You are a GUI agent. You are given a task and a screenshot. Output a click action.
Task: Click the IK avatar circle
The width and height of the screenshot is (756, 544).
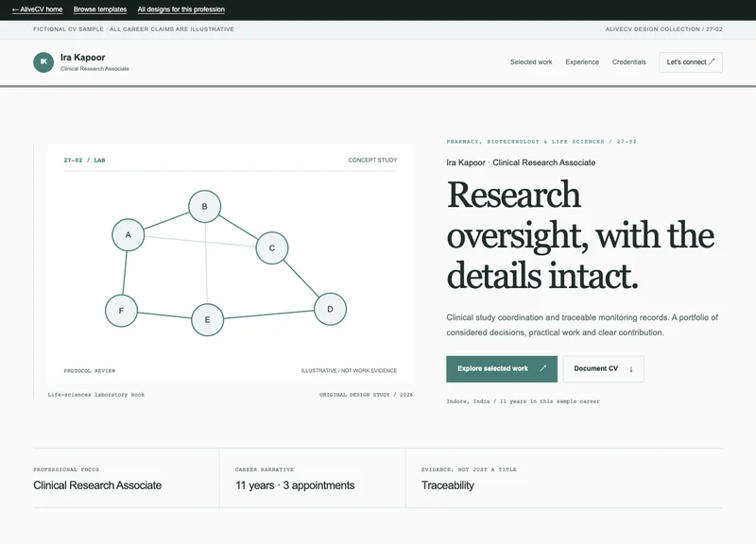point(43,62)
